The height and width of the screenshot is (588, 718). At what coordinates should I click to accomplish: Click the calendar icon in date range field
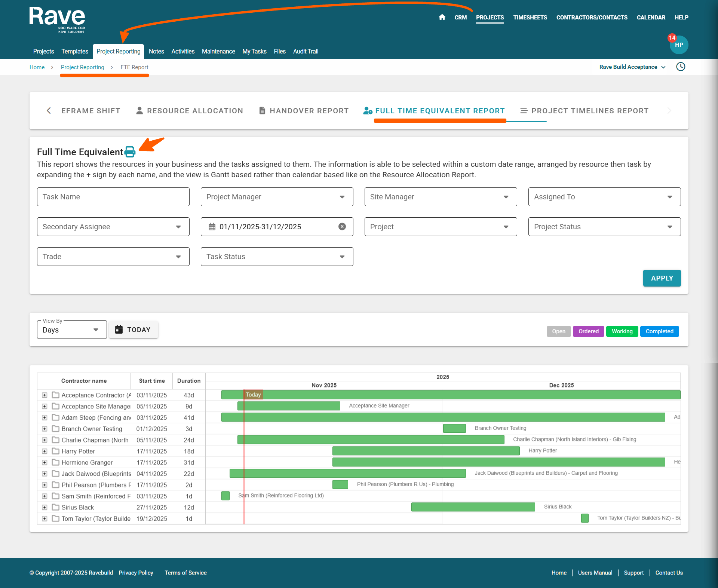point(212,227)
